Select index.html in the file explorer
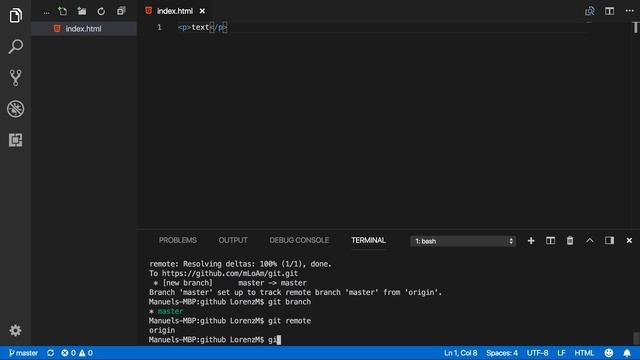 pos(84,29)
